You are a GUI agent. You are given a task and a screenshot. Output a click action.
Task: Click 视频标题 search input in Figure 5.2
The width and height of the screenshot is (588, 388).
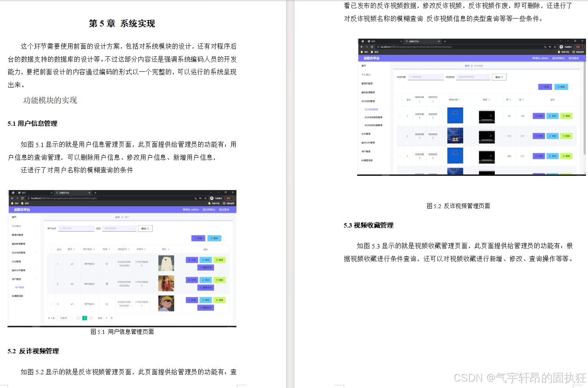[426, 77]
